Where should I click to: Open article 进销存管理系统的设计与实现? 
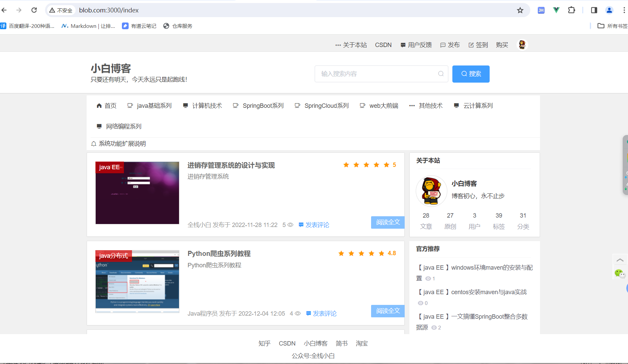coord(231,165)
